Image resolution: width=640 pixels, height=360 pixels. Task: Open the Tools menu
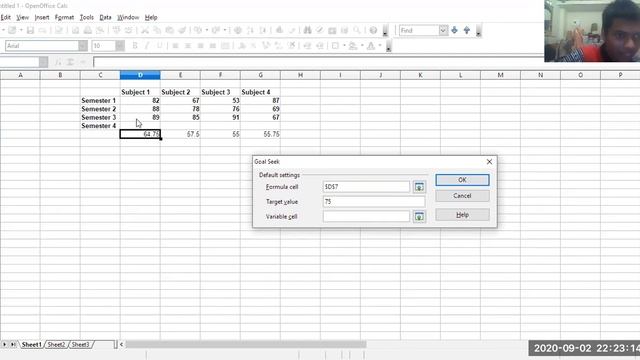[87, 18]
